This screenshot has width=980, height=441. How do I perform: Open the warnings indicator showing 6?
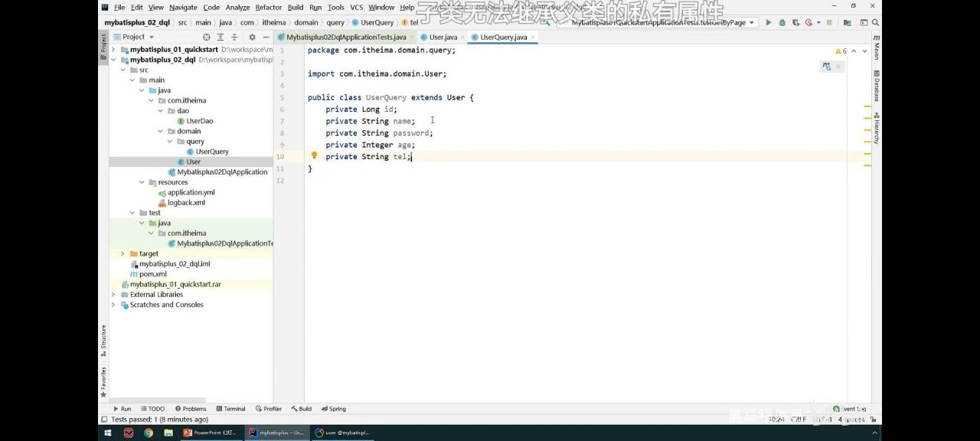click(841, 51)
